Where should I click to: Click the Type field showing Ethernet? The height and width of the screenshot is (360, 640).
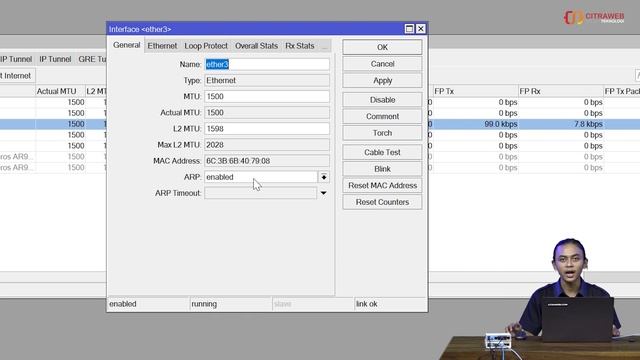(x=267, y=81)
